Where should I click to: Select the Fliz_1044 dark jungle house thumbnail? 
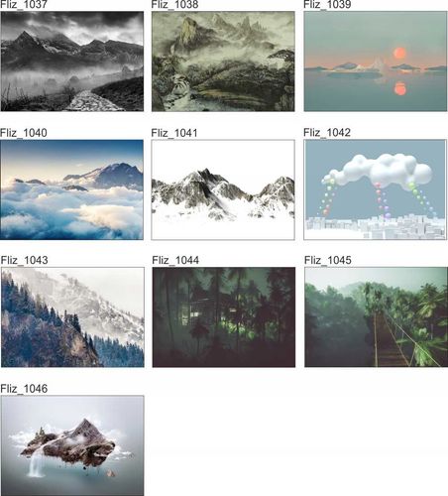coord(224,317)
